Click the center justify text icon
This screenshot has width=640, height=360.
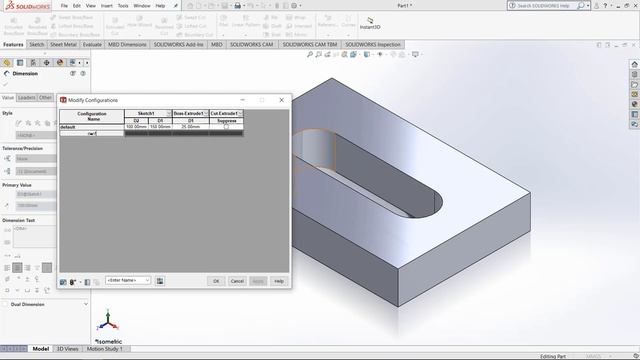(17, 268)
